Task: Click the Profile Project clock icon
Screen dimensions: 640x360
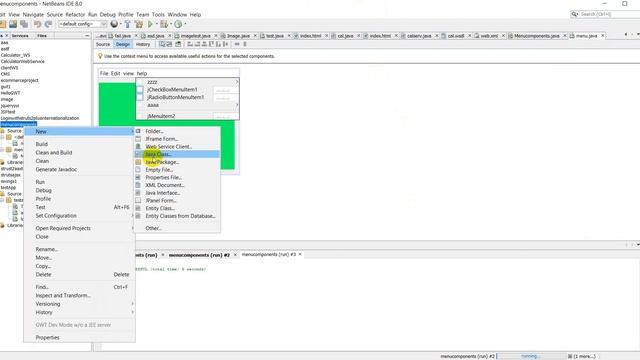Action: pos(178,24)
